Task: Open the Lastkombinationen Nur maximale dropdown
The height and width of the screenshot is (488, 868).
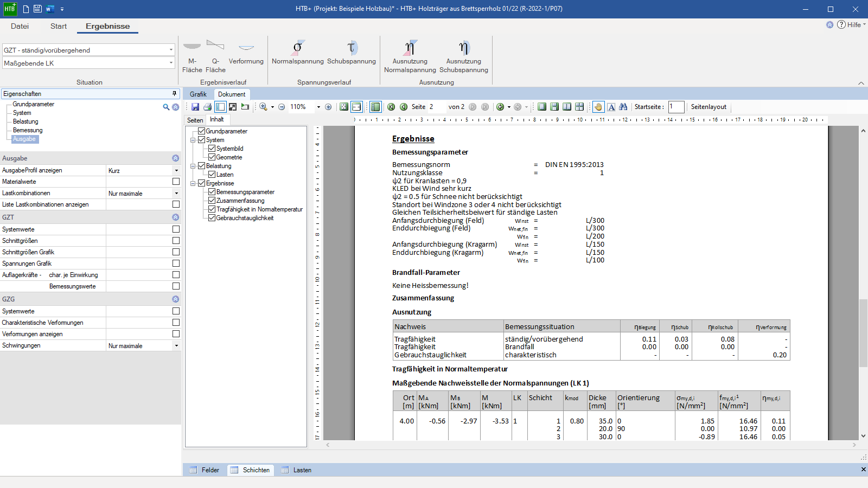Action: tap(176, 193)
